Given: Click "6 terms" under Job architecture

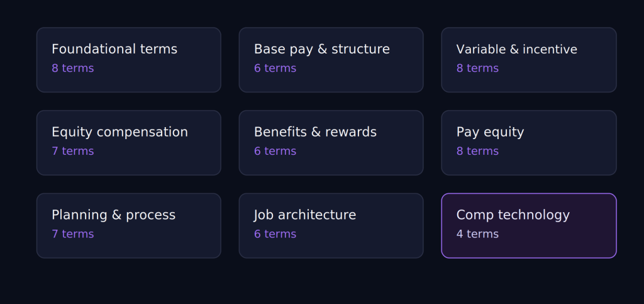Looking at the screenshot, I should point(275,234).
